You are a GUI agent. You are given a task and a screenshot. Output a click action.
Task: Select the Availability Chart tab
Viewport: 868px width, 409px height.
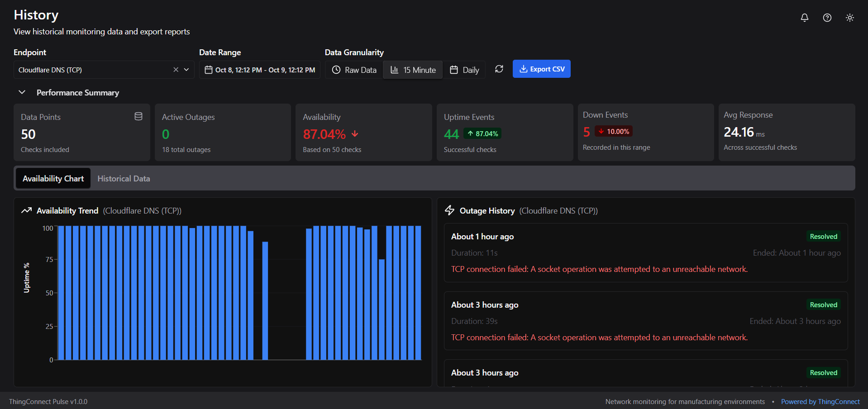click(53, 179)
